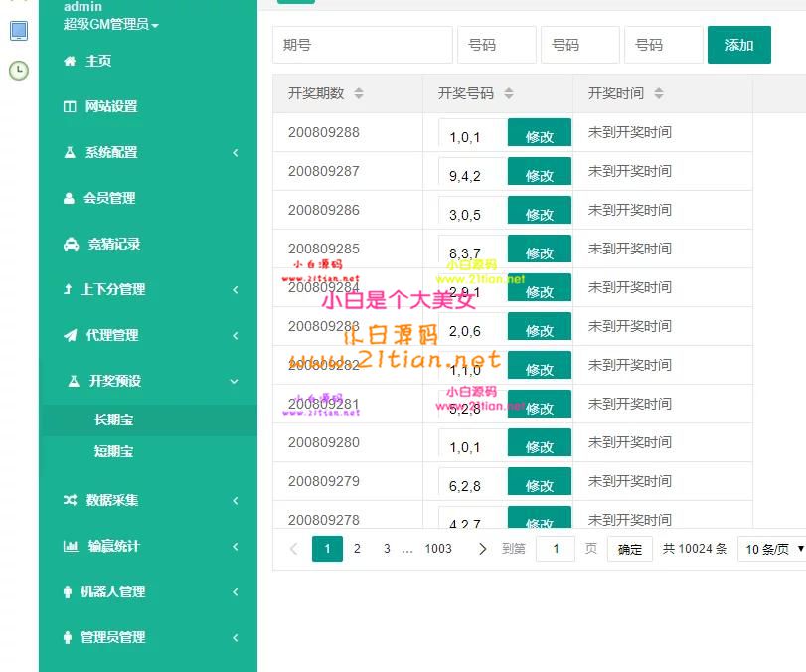This screenshot has width=806, height=672.
Task: Expand 代理管理 submenu chevron
Action: pos(235,336)
